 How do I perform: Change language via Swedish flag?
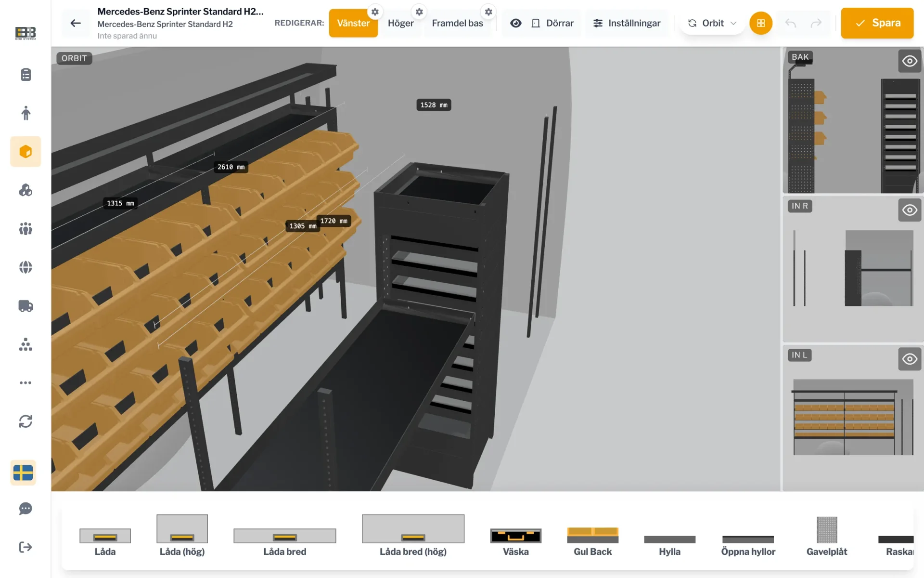point(23,473)
